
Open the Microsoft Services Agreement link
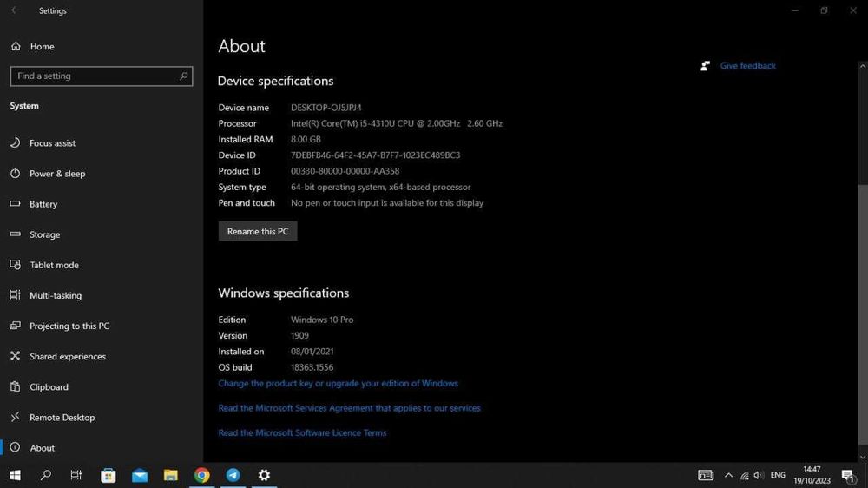pyautogui.click(x=349, y=408)
